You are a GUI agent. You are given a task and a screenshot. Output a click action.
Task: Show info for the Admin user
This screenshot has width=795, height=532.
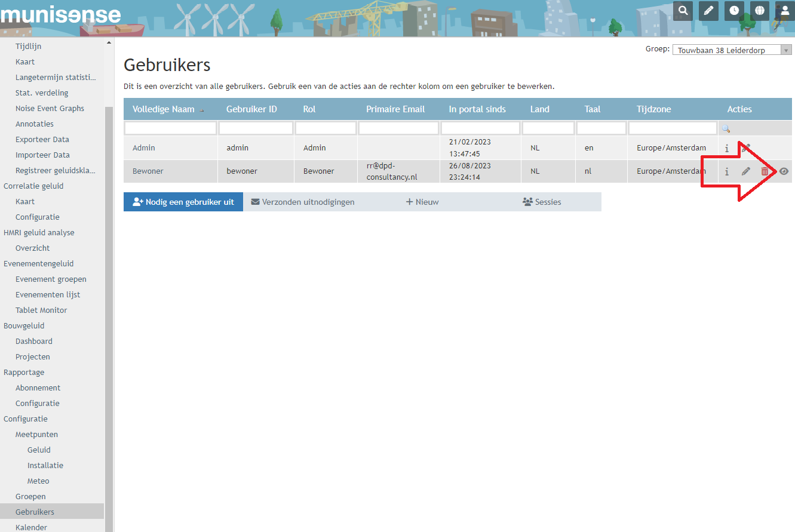(x=727, y=147)
